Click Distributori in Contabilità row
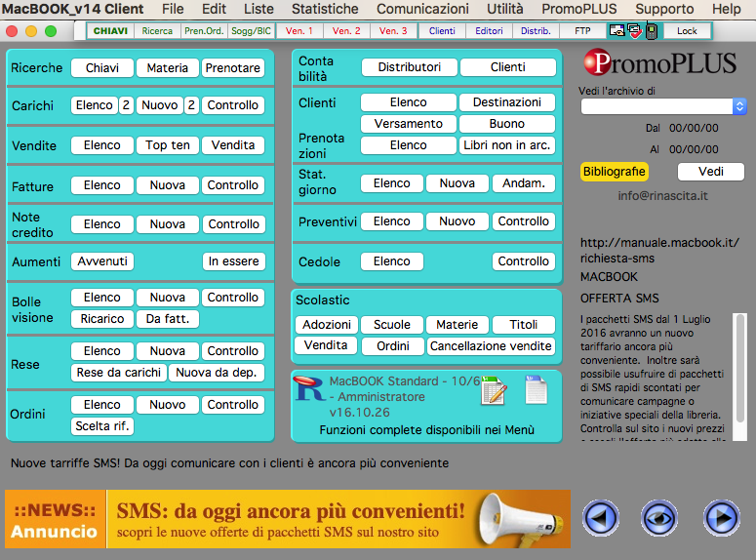 (x=410, y=67)
